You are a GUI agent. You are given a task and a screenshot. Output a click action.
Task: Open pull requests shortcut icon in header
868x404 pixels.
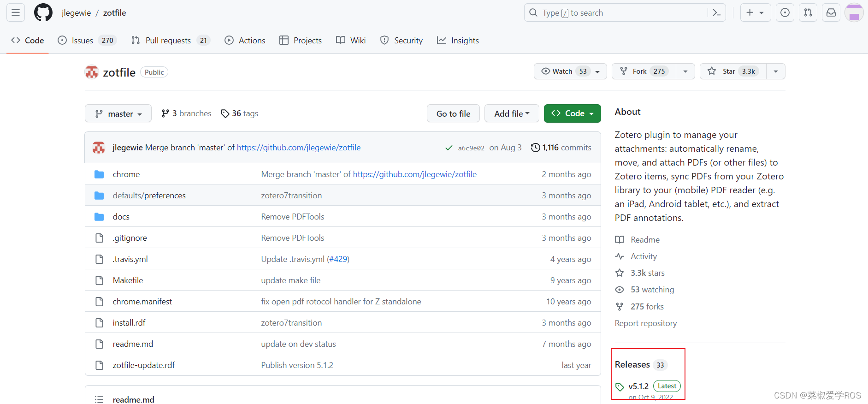click(808, 12)
